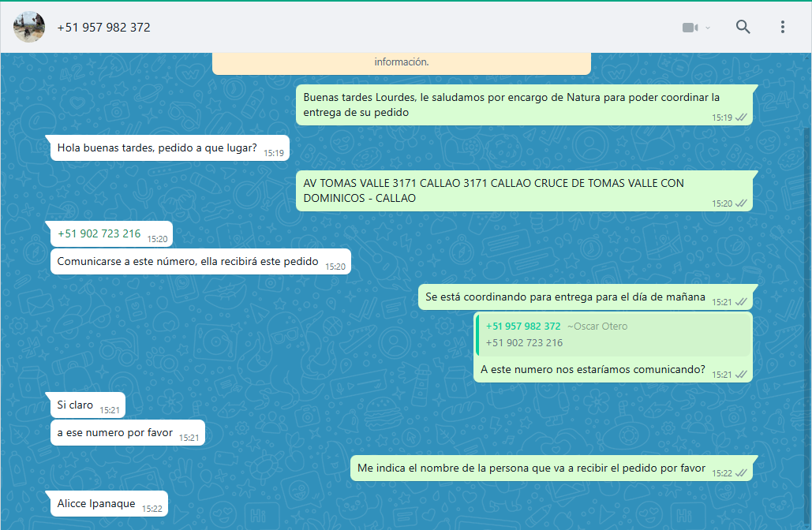Click read receipt ticks on 'Buenas tardes Lourdes' message
This screenshot has width=812, height=530.
[x=741, y=118]
